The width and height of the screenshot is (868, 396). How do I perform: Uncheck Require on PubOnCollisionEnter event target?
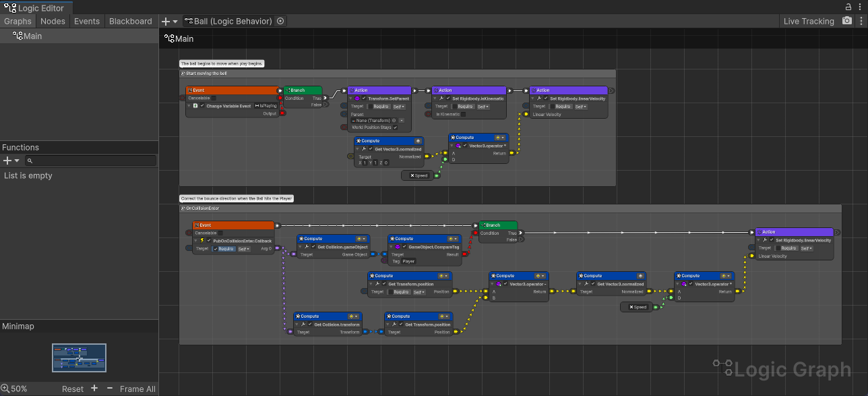tap(216, 249)
